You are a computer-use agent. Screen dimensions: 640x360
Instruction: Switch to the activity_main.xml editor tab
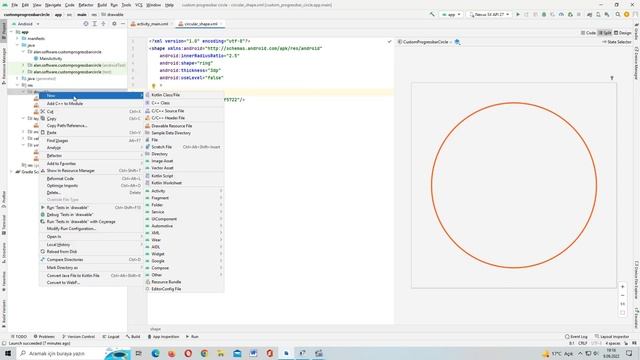[151, 24]
